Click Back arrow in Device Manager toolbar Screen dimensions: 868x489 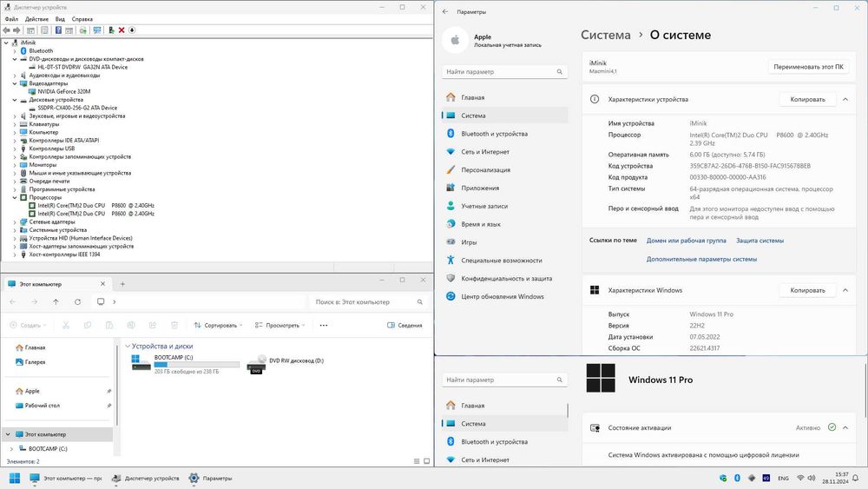click(6, 30)
